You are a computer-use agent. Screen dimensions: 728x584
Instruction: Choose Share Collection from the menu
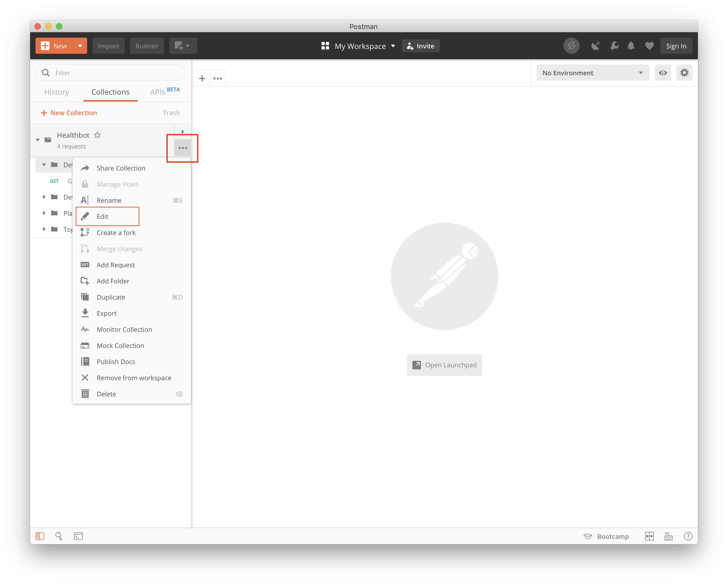point(131,168)
